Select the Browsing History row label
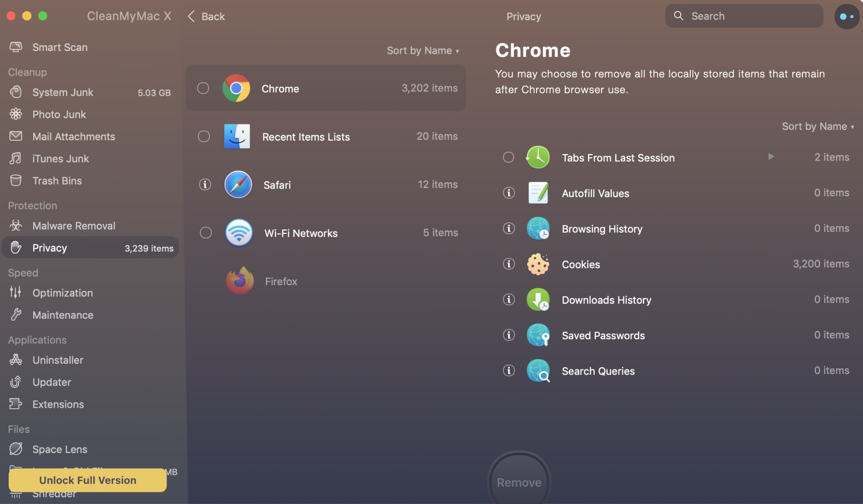Viewport: 863px width, 504px height. click(602, 229)
